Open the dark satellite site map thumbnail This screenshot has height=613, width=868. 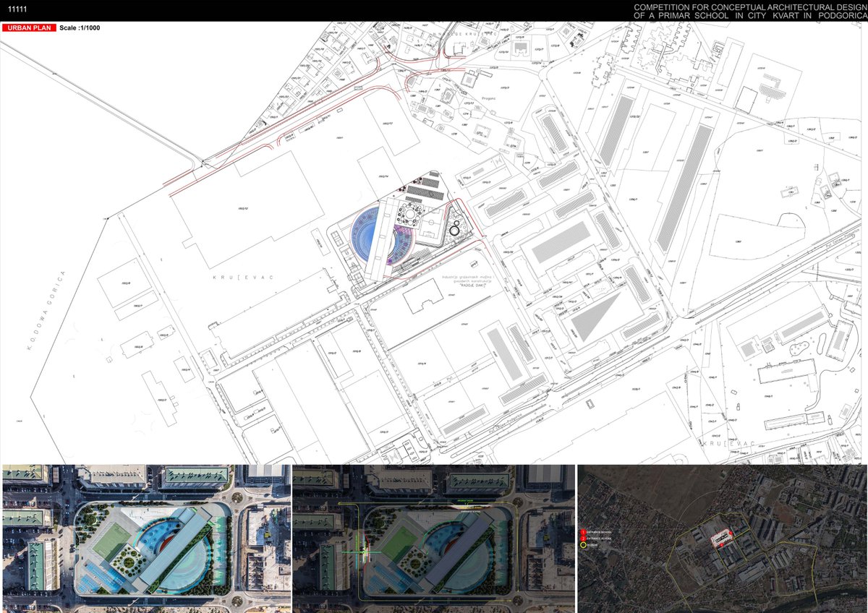tap(722, 538)
